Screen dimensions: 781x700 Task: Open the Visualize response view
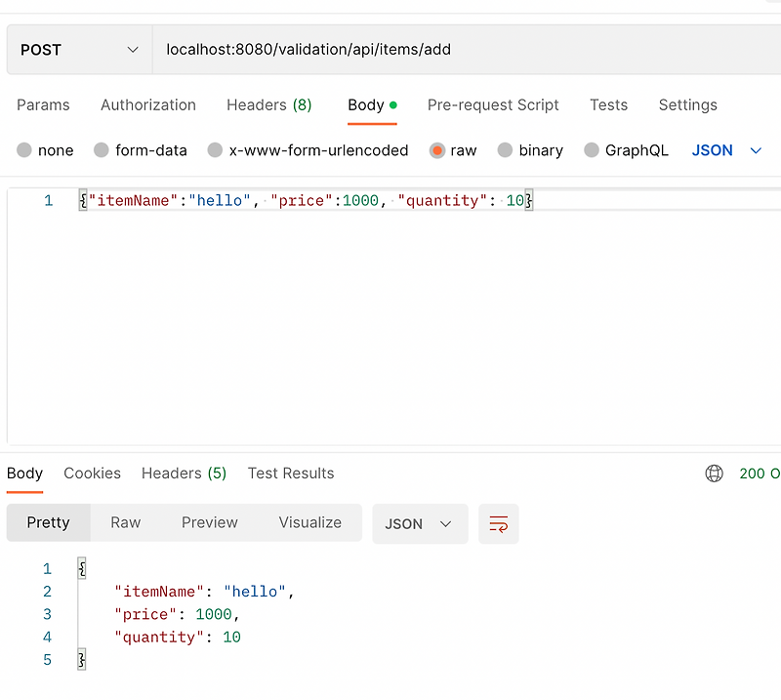[x=310, y=522]
